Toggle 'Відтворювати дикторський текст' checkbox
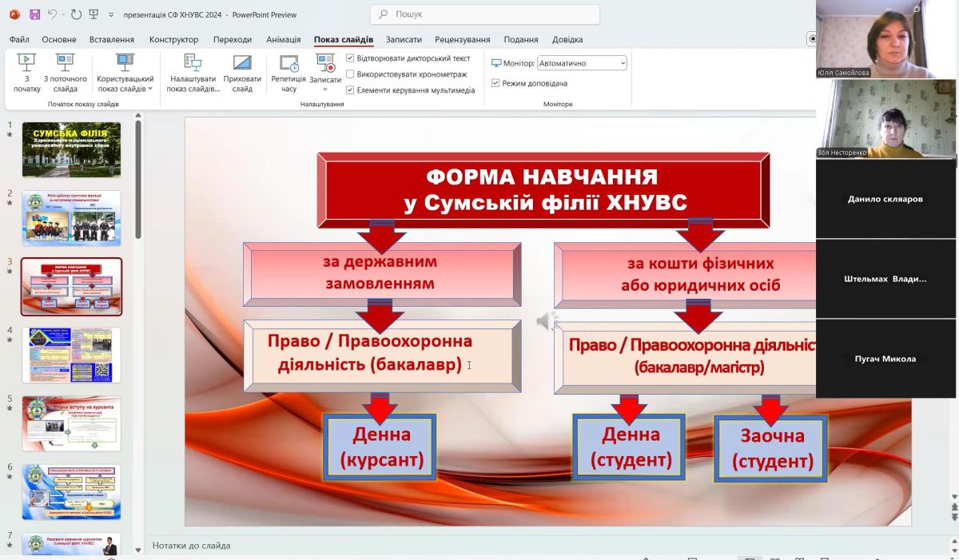The width and height of the screenshot is (959, 560). click(x=350, y=58)
